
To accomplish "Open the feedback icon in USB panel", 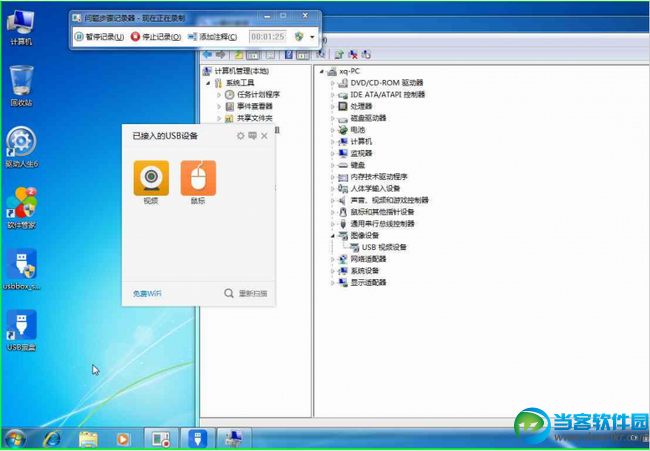I will pyautogui.click(x=252, y=136).
